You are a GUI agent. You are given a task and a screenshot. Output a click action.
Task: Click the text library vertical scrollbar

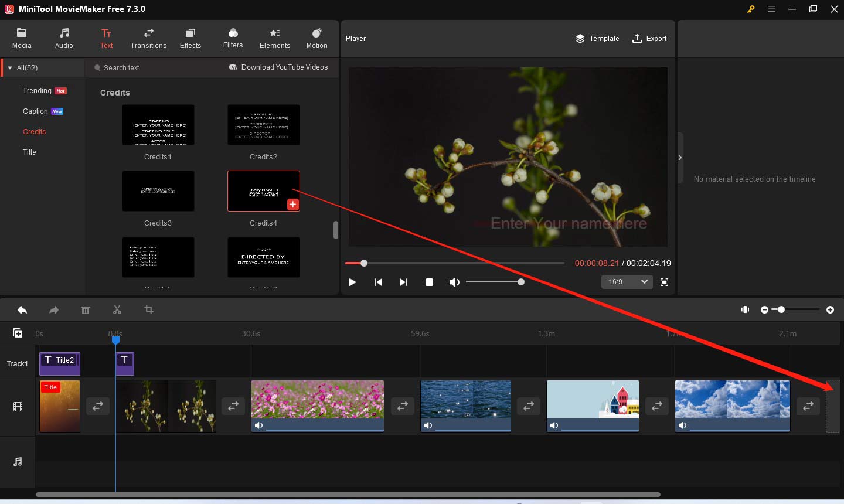click(336, 230)
